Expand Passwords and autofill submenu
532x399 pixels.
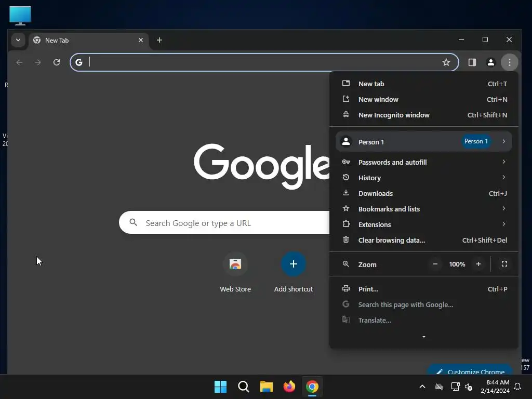(424, 162)
